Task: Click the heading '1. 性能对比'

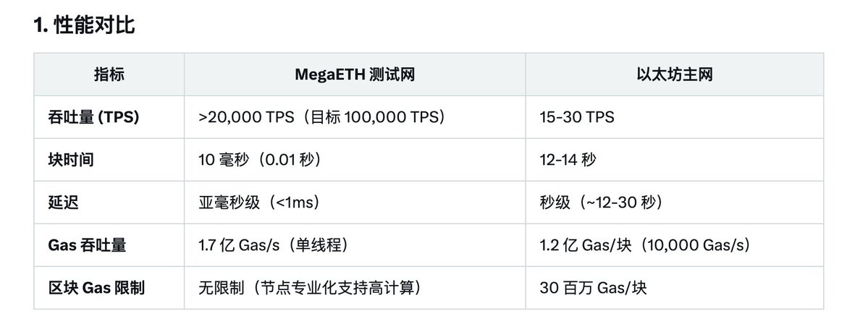Action: pos(84,25)
